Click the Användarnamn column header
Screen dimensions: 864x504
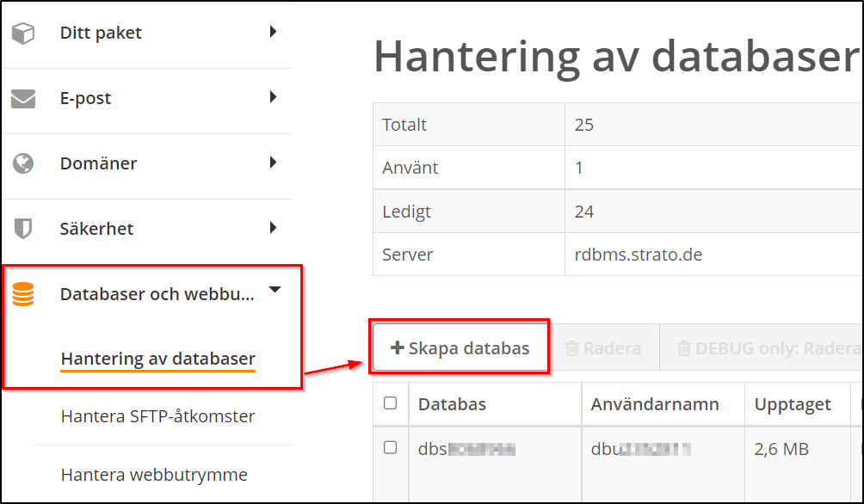pos(654,404)
